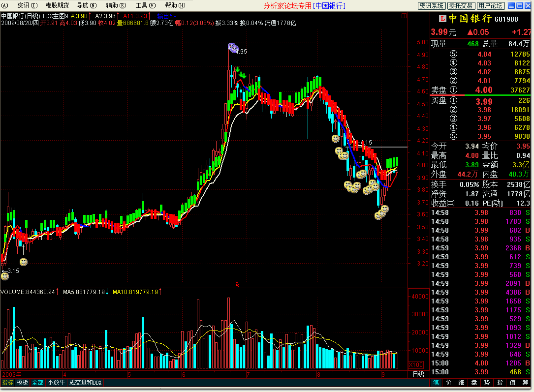The image size is (534, 392).
Task: Click stock code 601988
Action: click(506, 19)
